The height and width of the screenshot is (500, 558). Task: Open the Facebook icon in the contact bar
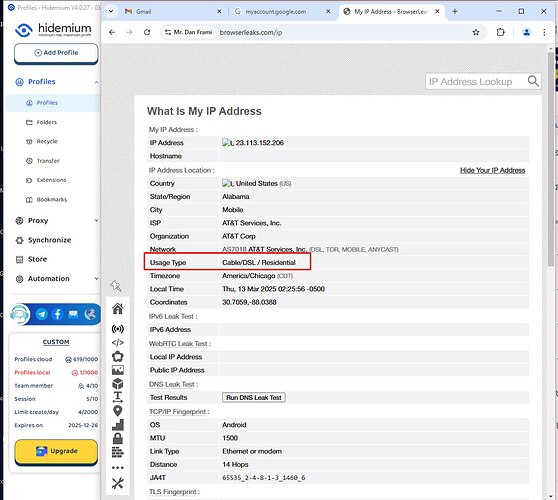(x=58, y=314)
